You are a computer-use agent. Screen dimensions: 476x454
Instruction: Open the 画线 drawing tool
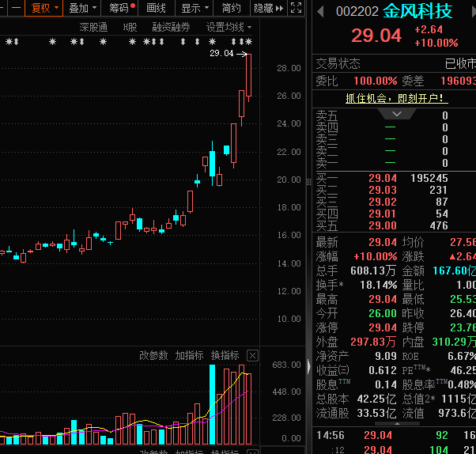click(x=157, y=8)
